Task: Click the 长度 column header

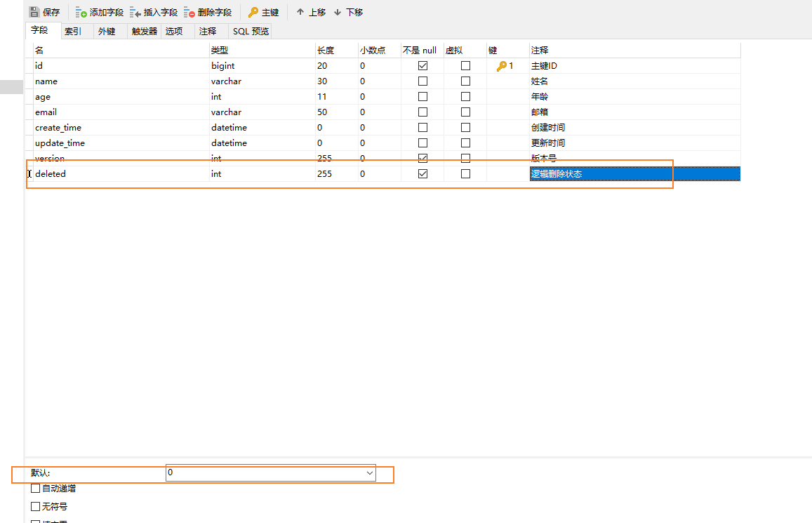Action: [337, 51]
